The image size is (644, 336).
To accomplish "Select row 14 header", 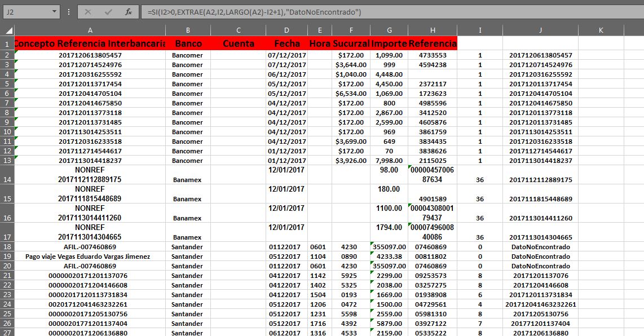I will [x=7, y=175].
